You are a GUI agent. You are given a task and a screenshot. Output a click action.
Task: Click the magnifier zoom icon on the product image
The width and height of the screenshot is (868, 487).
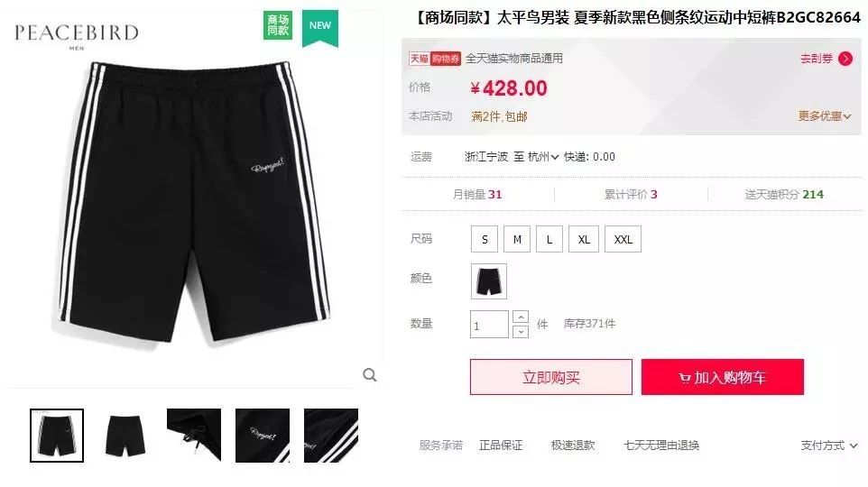[370, 375]
